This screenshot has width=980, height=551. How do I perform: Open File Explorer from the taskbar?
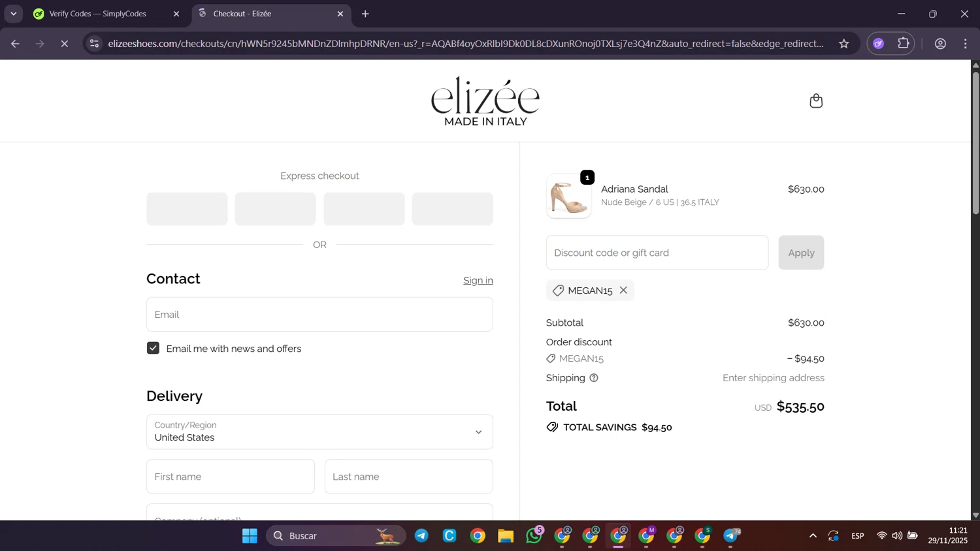coord(506,536)
